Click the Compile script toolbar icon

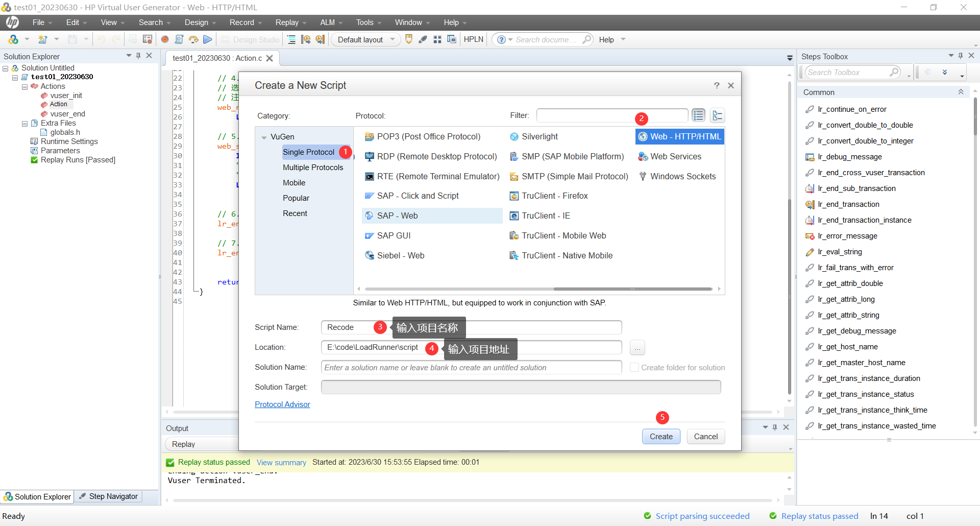[x=179, y=39]
